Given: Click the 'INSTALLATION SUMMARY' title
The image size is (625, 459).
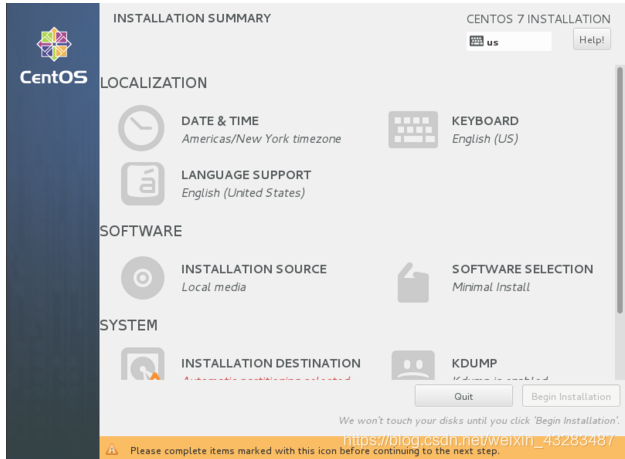Looking at the screenshot, I should (192, 18).
